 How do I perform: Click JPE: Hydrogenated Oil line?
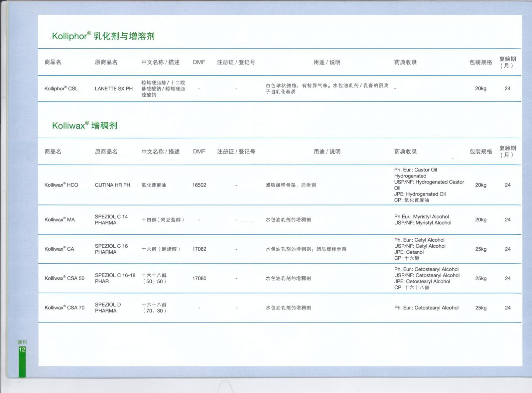420,194
